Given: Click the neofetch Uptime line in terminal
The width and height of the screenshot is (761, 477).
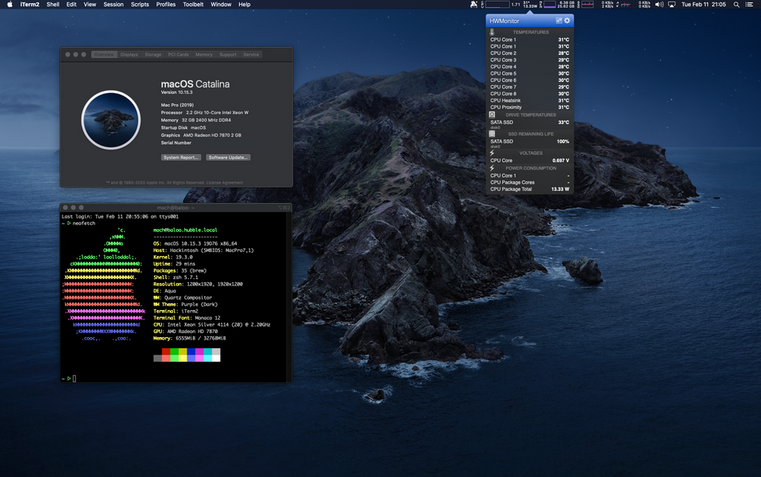Looking at the screenshot, I should (x=174, y=264).
